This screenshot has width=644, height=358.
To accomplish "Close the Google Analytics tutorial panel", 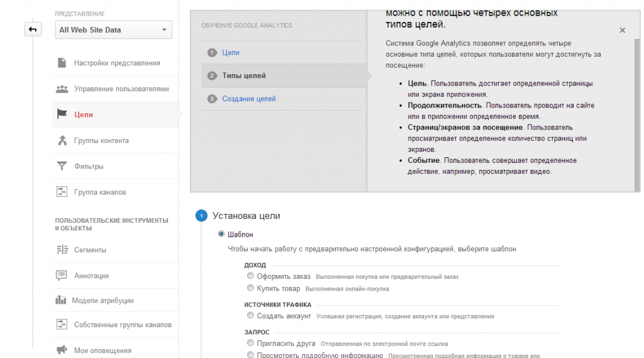I will point(622,30).
